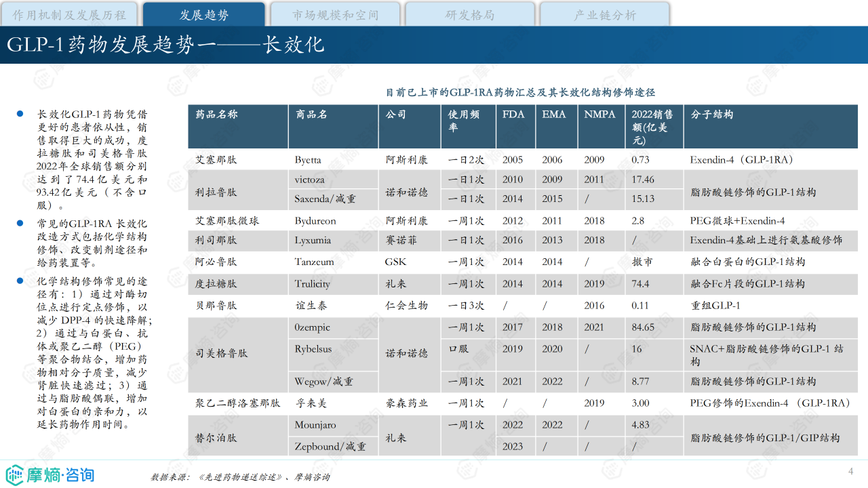Select the 发展趋势 tab
Screen dimensions: 868x488
(x=204, y=14)
